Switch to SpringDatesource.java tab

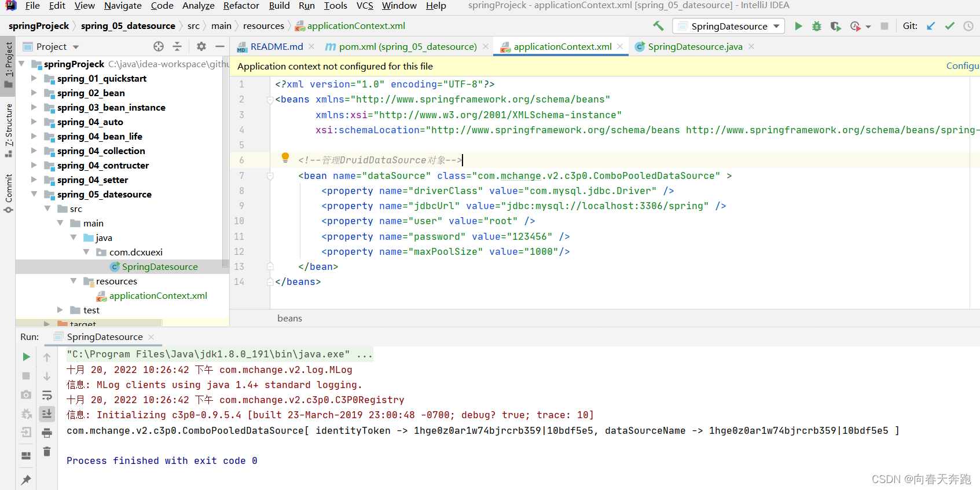tap(695, 46)
